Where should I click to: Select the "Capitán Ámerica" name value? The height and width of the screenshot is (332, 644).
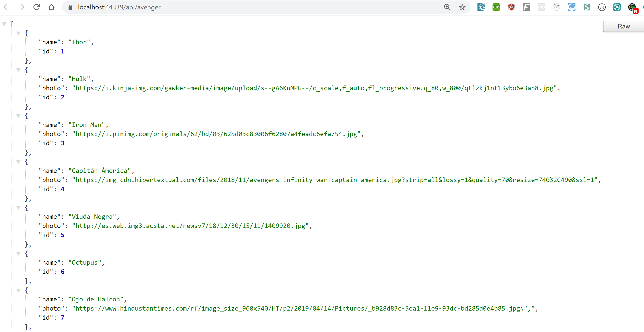pos(100,171)
